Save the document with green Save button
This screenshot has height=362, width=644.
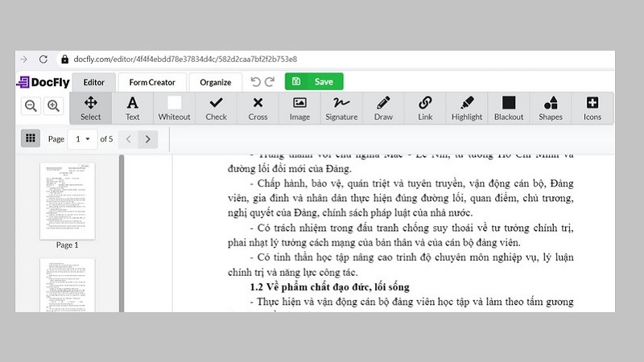click(314, 82)
